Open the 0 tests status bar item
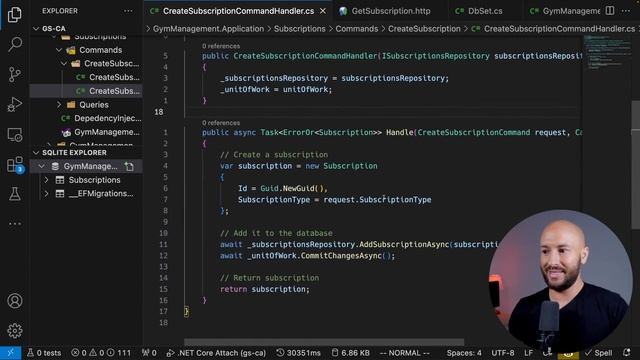 44,353
